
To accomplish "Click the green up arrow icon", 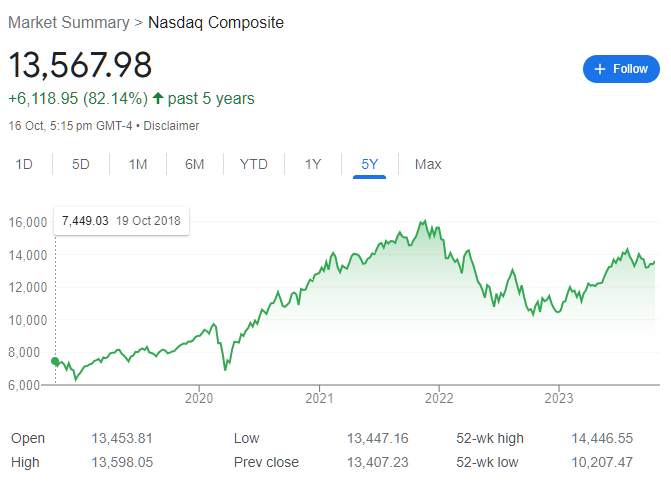I will click(x=158, y=98).
